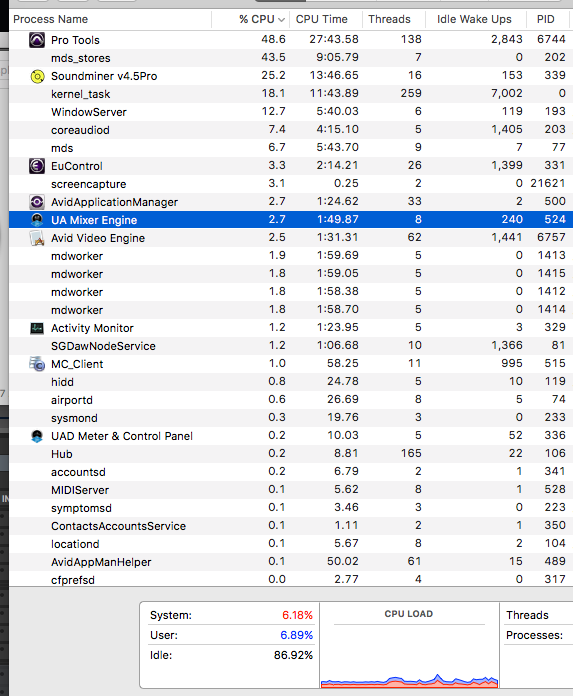Click Pro Tools CPU time 27:43.58
The height and width of the screenshot is (696, 573).
[x=334, y=40]
